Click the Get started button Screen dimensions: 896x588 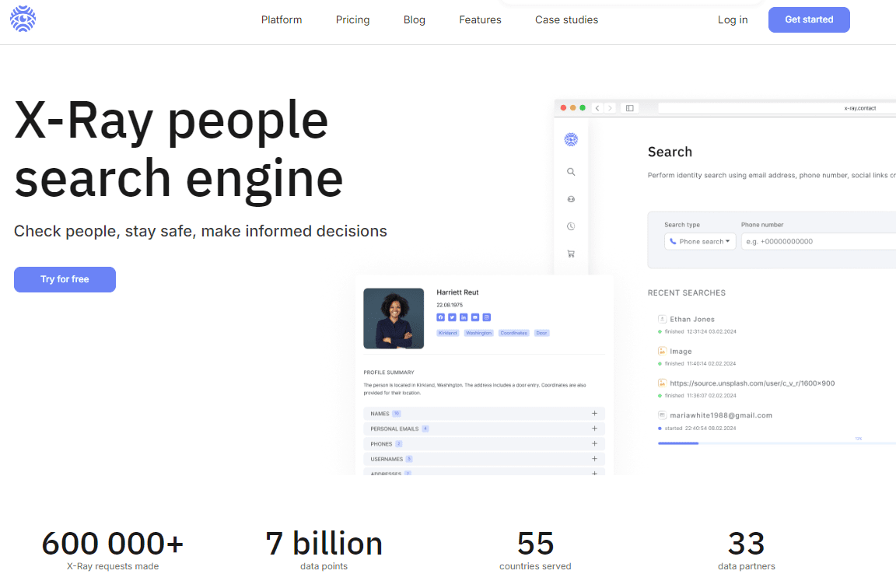[809, 20]
